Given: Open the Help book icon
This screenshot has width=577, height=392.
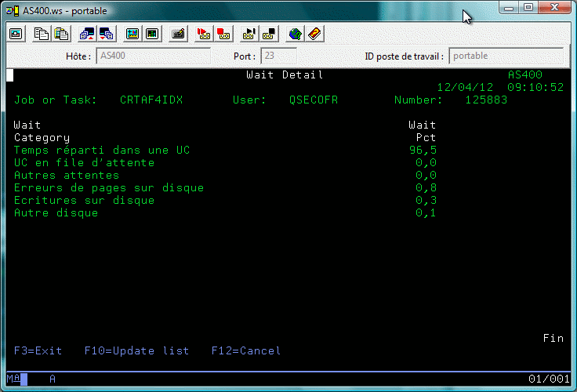Looking at the screenshot, I should (315, 34).
